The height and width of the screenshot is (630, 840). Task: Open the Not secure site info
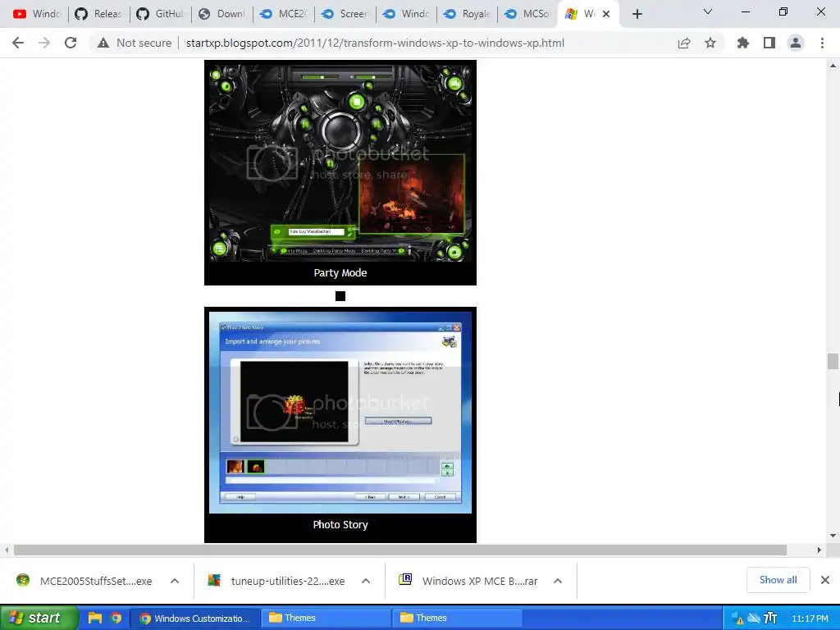click(x=135, y=43)
